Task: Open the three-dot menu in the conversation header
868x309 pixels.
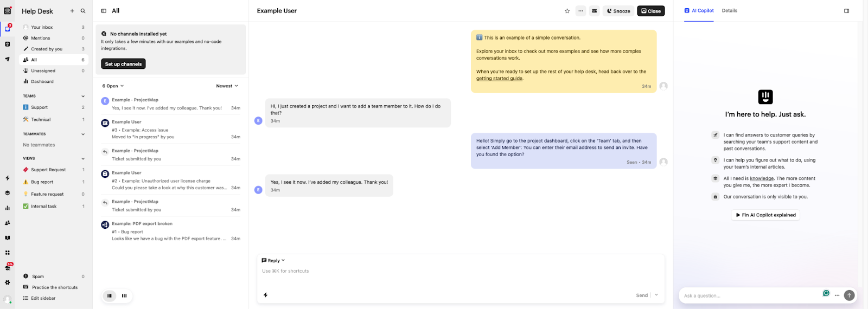Action: pyautogui.click(x=580, y=11)
